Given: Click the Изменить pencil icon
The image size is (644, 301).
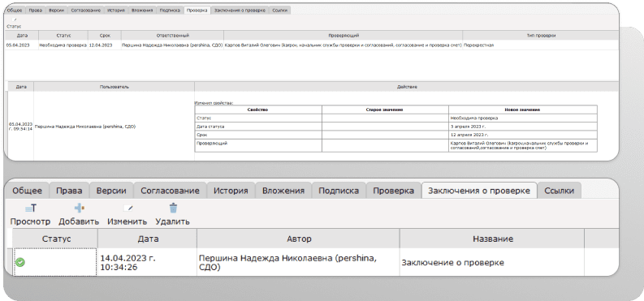Looking at the screenshot, I should coord(128,209).
